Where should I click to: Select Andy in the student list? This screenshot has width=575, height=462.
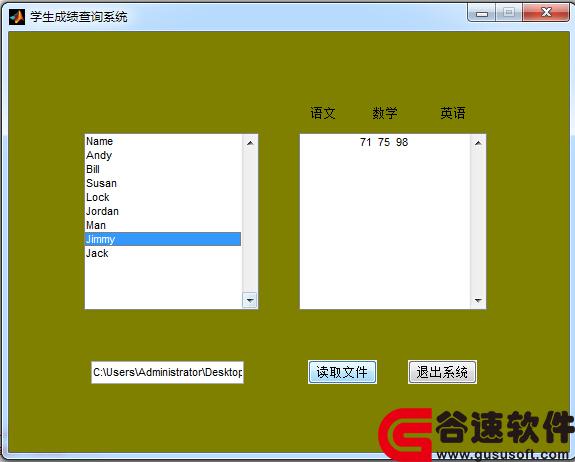pyautogui.click(x=163, y=155)
